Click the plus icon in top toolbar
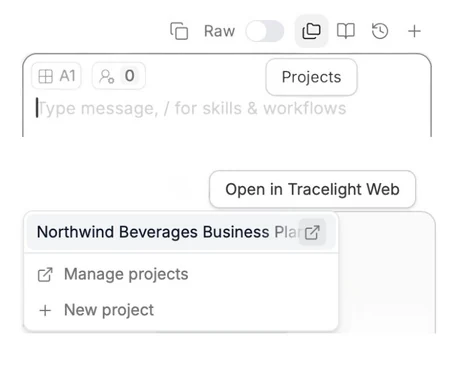454x376 pixels. tap(414, 31)
